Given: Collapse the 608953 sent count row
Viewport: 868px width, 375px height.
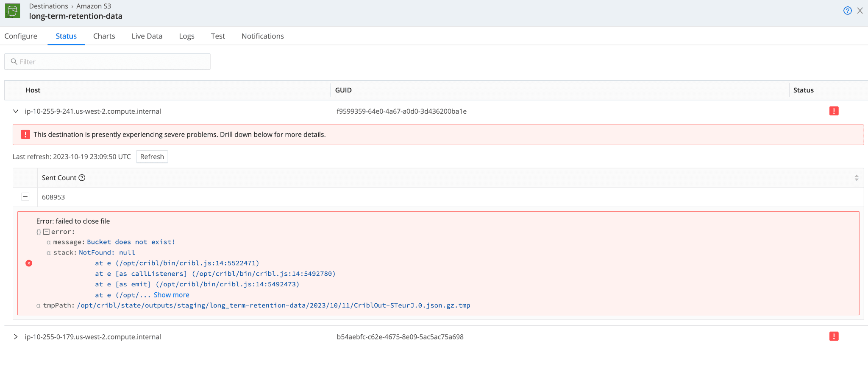Looking at the screenshot, I should (x=25, y=197).
